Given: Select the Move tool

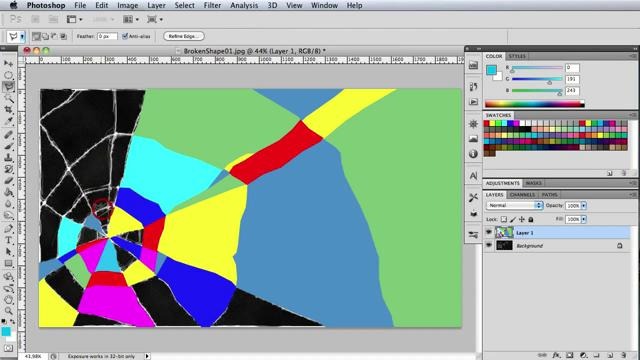Looking at the screenshot, I should pyautogui.click(x=8, y=63).
